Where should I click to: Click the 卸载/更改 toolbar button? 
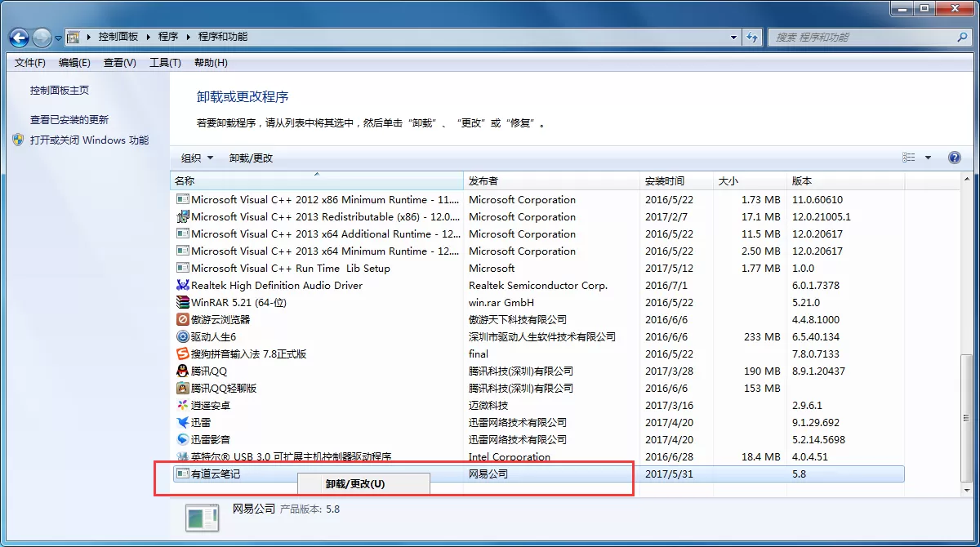click(251, 158)
